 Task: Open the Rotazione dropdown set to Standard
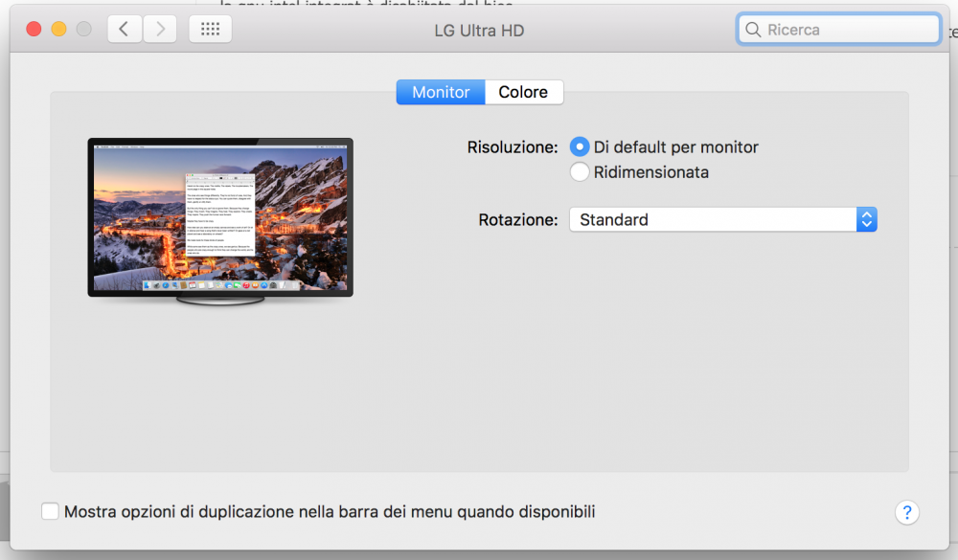[722, 220]
